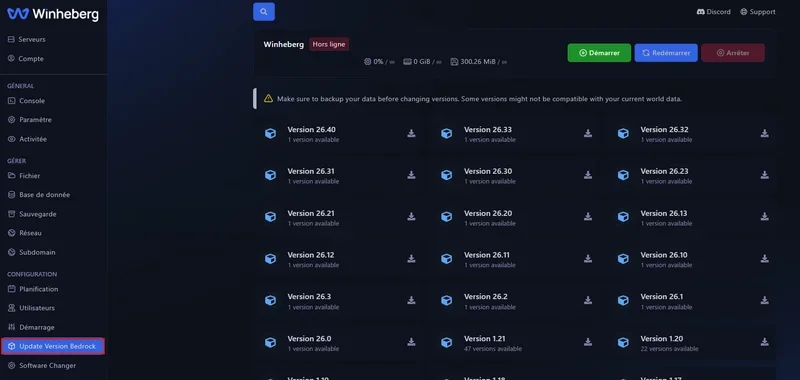Click the red Arrêter button

(x=733, y=53)
